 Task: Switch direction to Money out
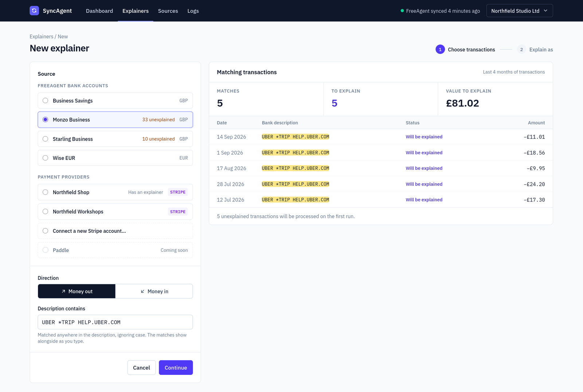[x=77, y=291]
